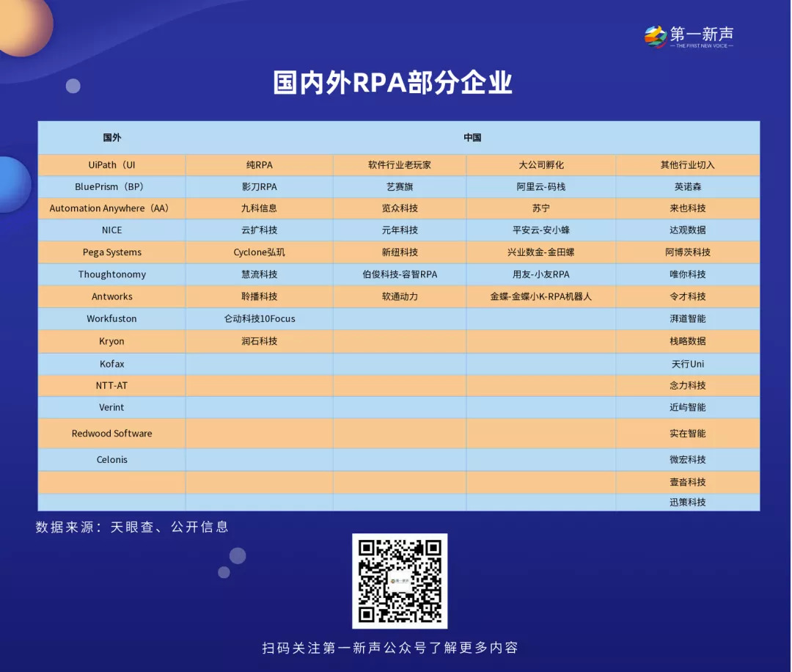The width and height of the screenshot is (792, 672).
Task: Click the 湃道智能 cell
Action: point(687,319)
